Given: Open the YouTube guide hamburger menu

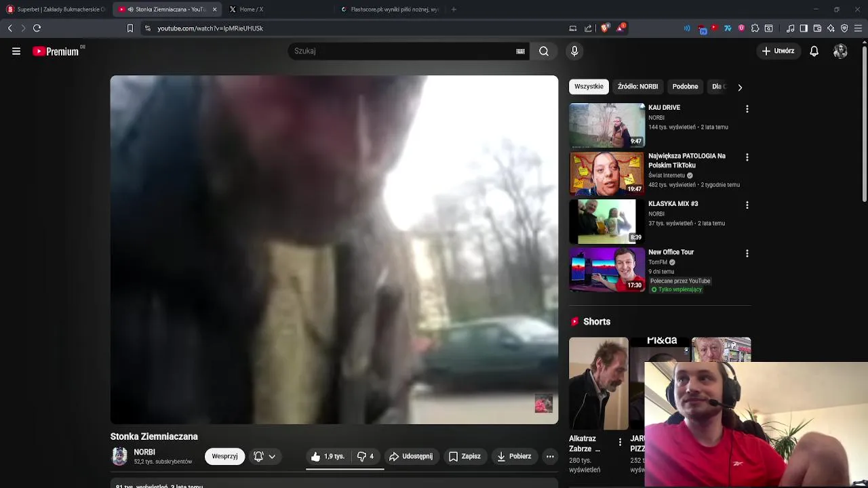Looking at the screenshot, I should point(16,51).
